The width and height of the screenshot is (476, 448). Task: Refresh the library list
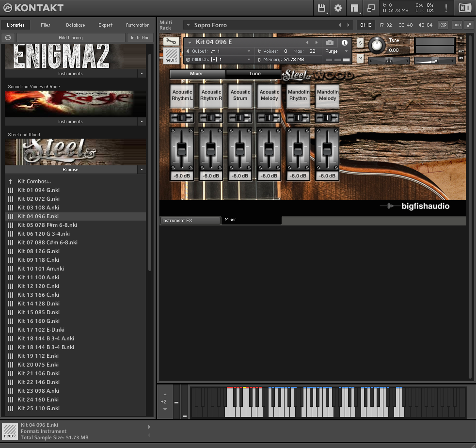pyautogui.click(x=8, y=37)
